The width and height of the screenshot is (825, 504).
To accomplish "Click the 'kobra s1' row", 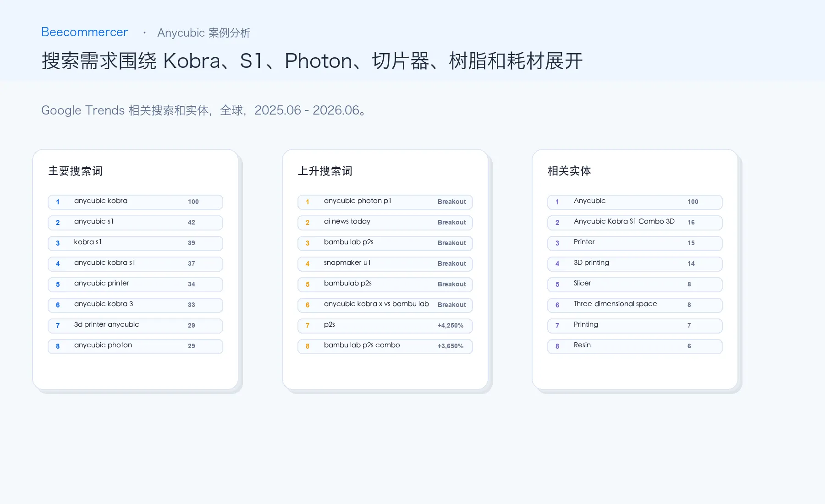I will pyautogui.click(x=135, y=243).
